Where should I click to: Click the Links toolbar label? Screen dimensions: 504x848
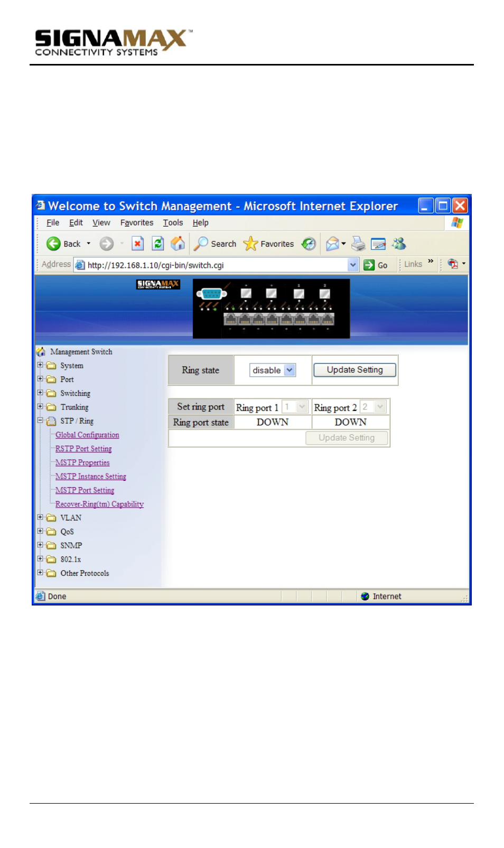point(413,264)
